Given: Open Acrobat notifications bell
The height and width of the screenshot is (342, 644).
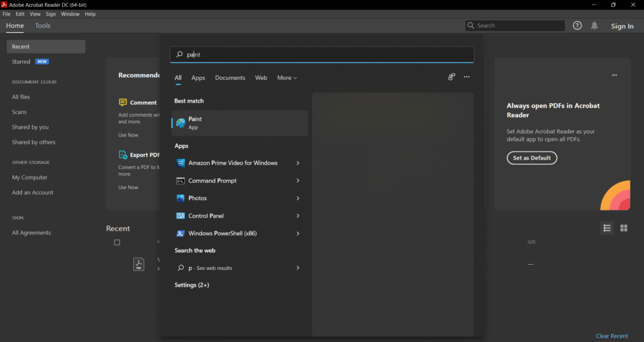Looking at the screenshot, I should tap(594, 25).
